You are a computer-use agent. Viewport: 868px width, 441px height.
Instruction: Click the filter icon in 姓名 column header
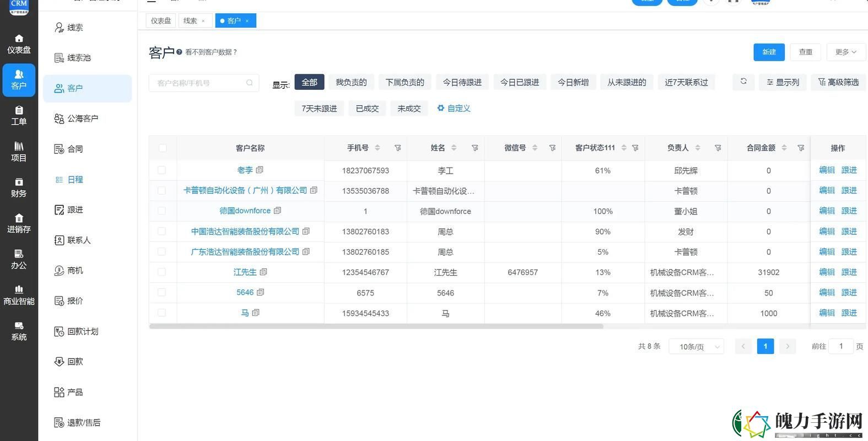pyautogui.click(x=475, y=148)
